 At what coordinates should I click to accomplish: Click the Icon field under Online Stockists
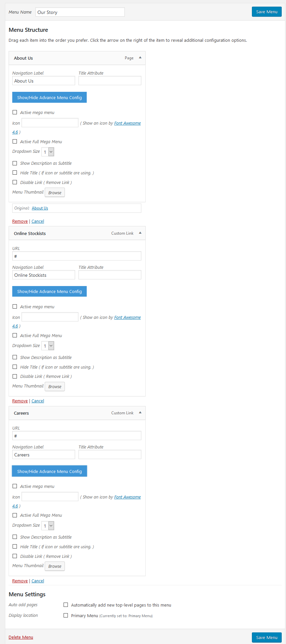[50, 317]
